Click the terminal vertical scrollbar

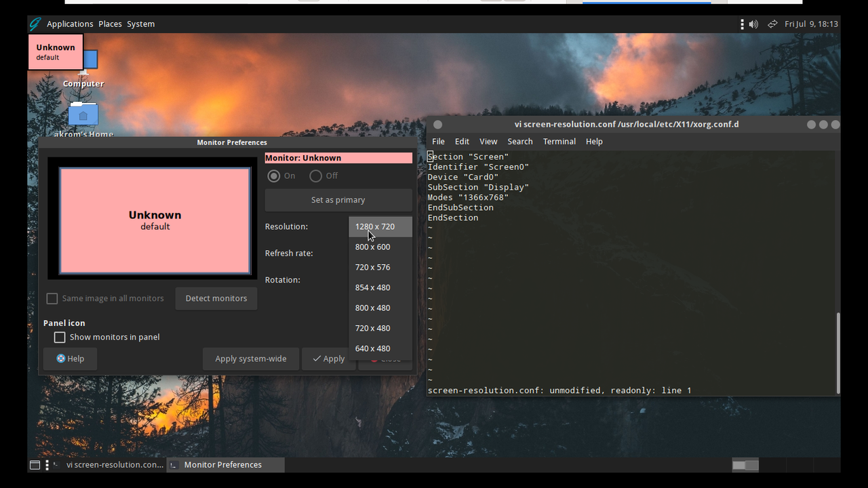point(838,352)
